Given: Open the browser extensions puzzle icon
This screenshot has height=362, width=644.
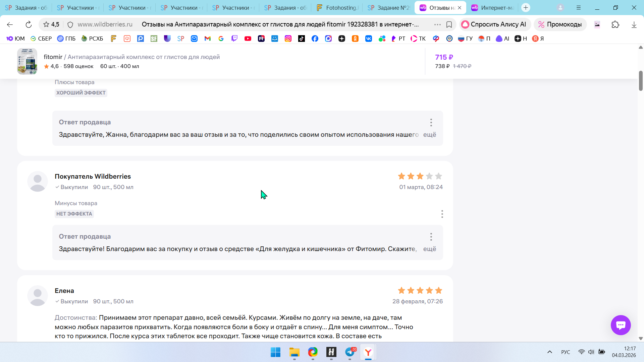Looking at the screenshot, I should pos(615,24).
